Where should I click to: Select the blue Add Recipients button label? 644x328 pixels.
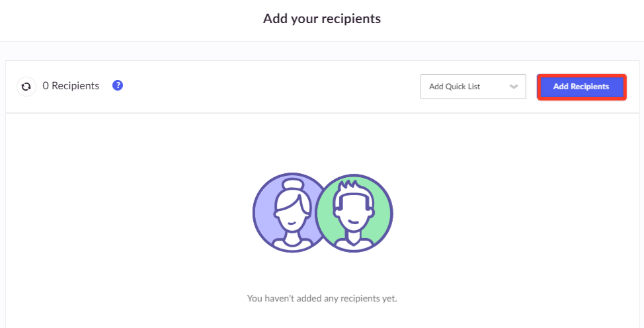pos(581,87)
